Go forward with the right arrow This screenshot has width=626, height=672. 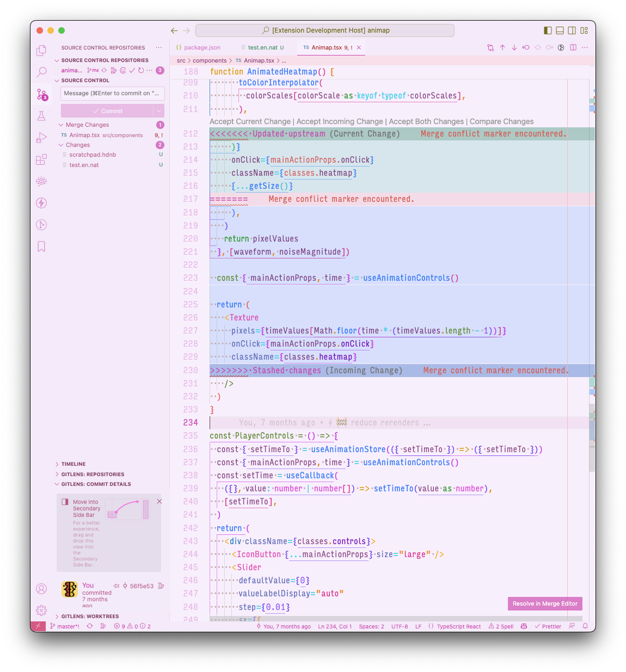click(186, 30)
